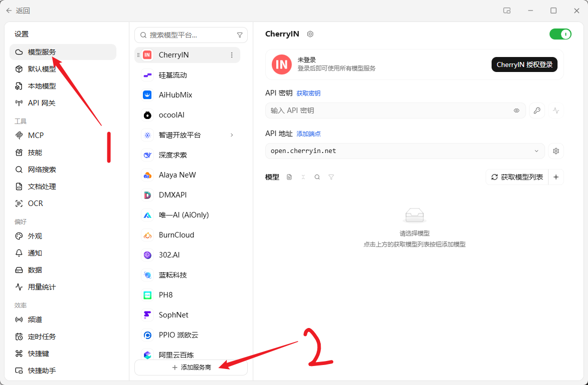588x385 pixels.
Task: Toggle API key visibility eye icon
Action: (517, 110)
